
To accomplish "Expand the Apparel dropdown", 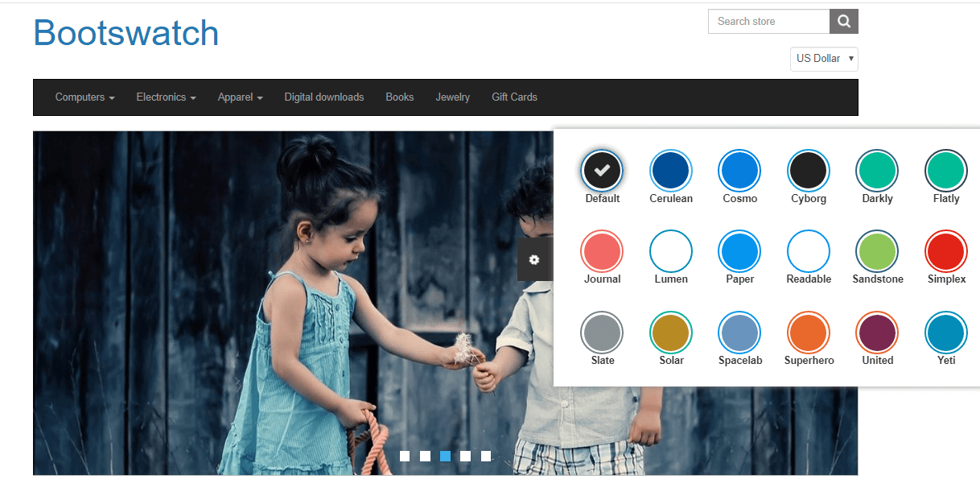I will 240,97.
